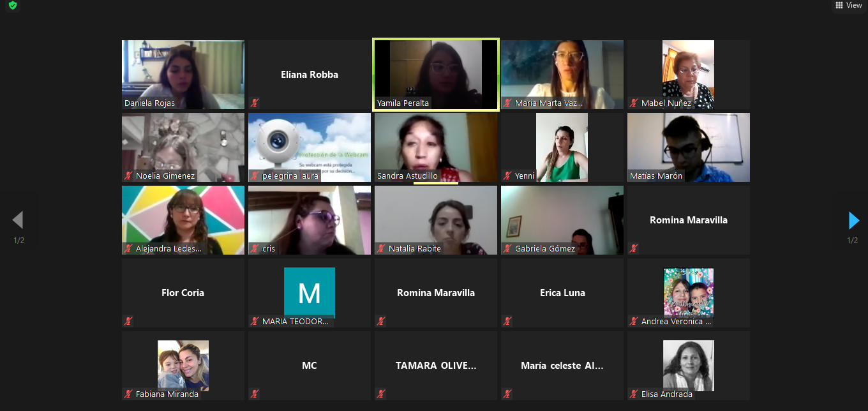868x411 pixels.
Task: Open the View layout menu
Action: (849, 5)
